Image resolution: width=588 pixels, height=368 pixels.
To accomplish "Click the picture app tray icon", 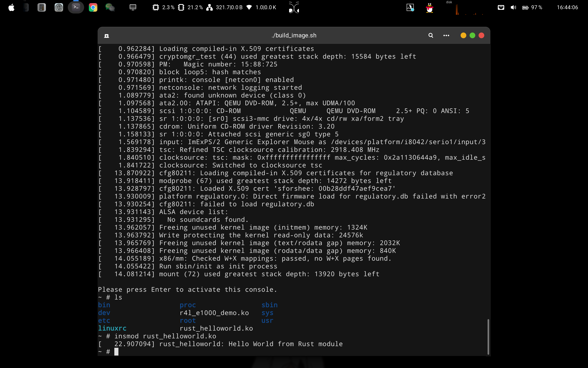I will coord(410,8).
